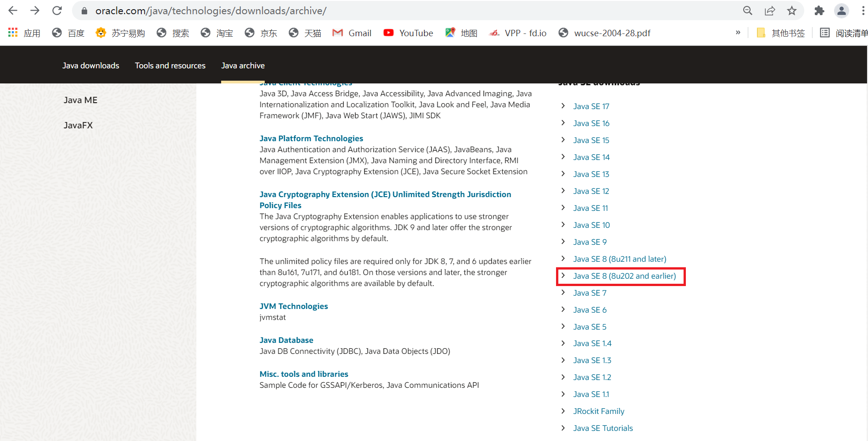
Task: Open the 百度 bookmark
Action: 68,33
